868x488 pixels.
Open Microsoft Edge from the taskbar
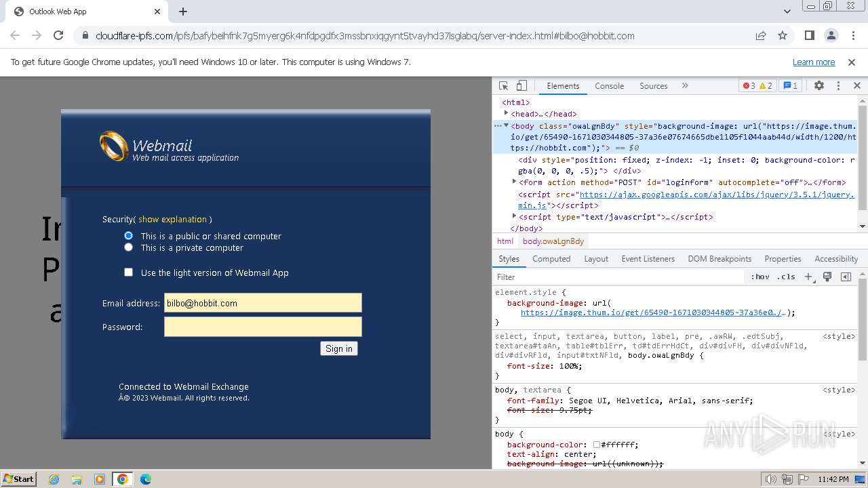(x=145, y=479)
